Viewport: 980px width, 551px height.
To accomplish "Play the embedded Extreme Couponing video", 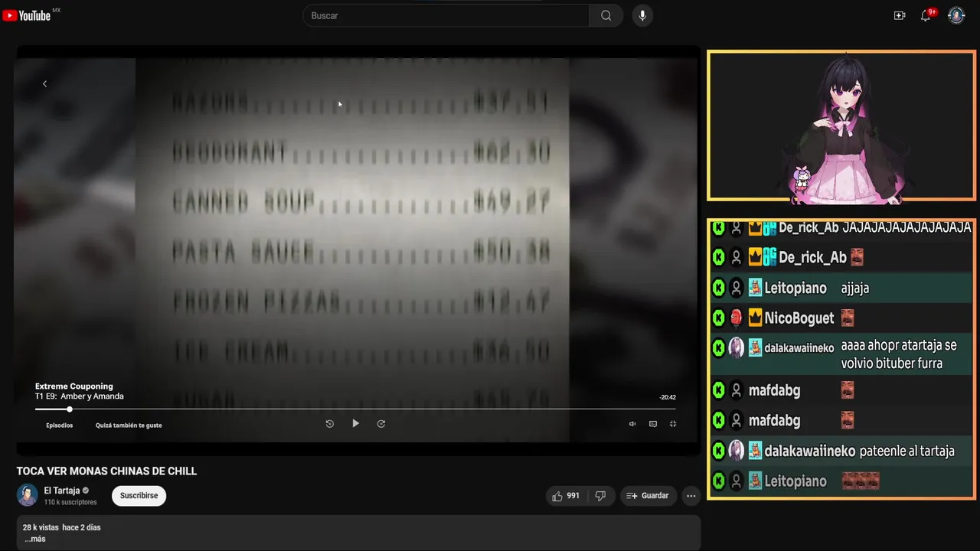I will click(355, 423).
